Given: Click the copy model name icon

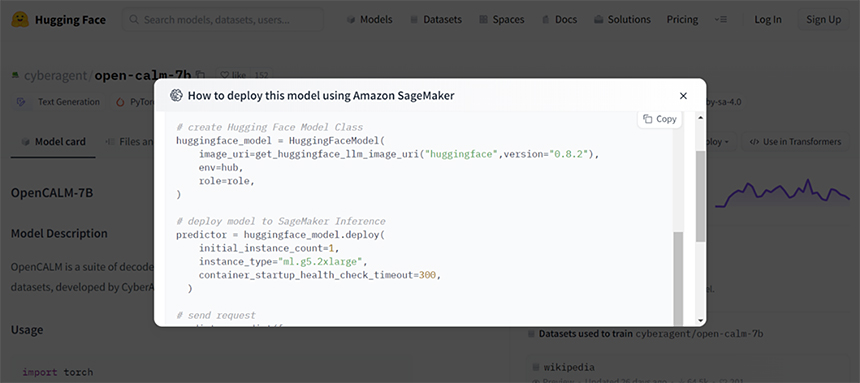Looking at the screenshot, I should (201, 75).
